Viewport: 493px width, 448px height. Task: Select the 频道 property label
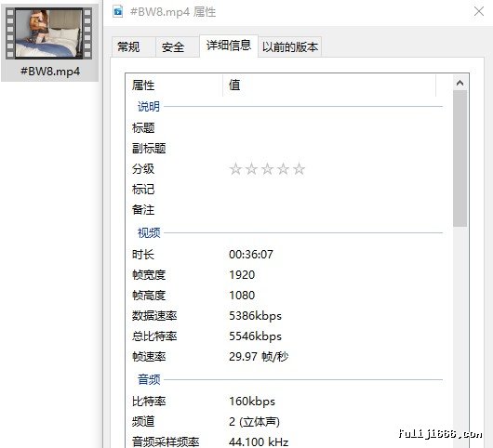pyautogui.click(x=143, y=422)
